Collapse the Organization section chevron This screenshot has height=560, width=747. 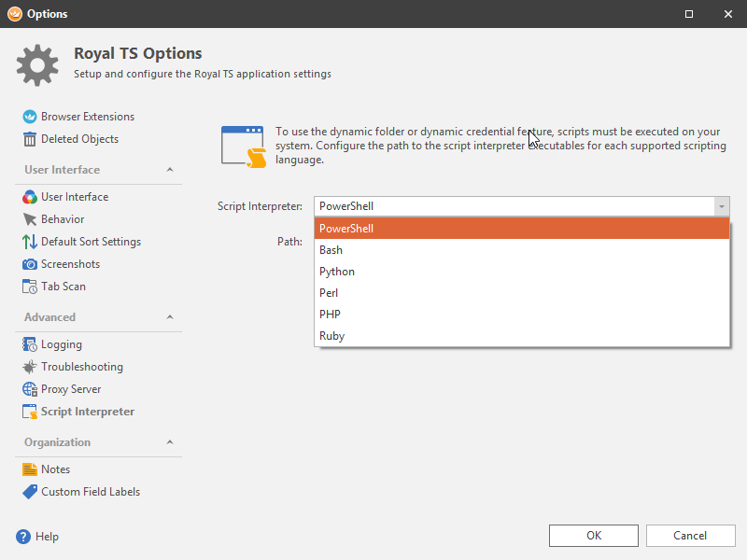click(170, 442)
